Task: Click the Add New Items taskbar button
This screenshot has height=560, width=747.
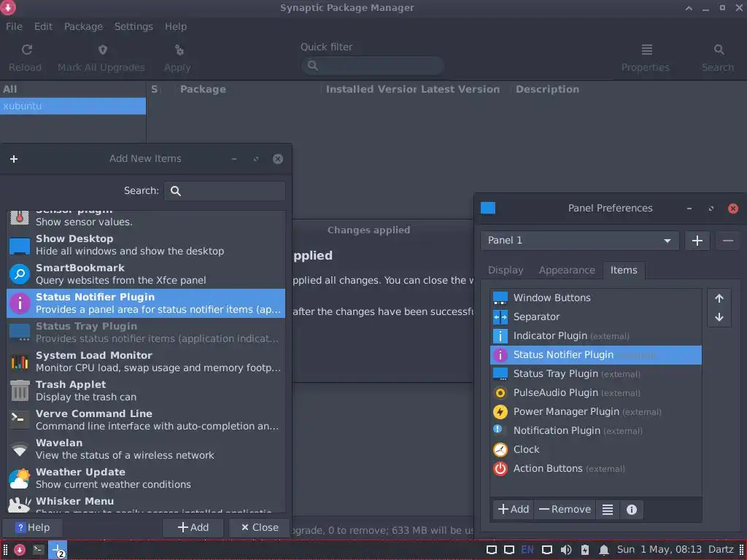Action: (58, 550)
